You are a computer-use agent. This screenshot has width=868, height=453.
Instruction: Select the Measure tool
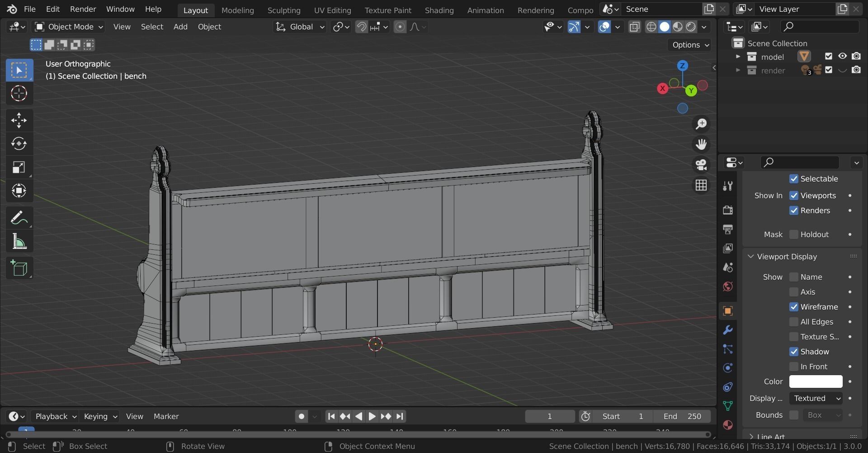point(19,242)
